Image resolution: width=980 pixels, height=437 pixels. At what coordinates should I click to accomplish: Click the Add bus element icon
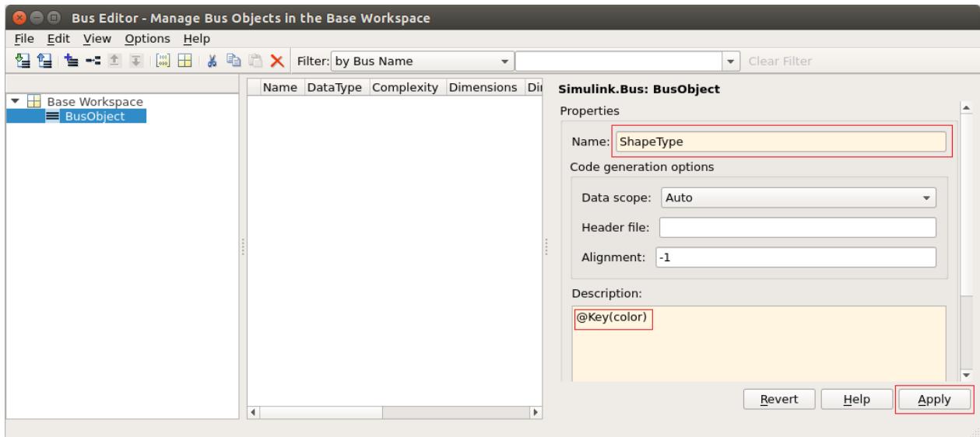[x=93, y=61]
